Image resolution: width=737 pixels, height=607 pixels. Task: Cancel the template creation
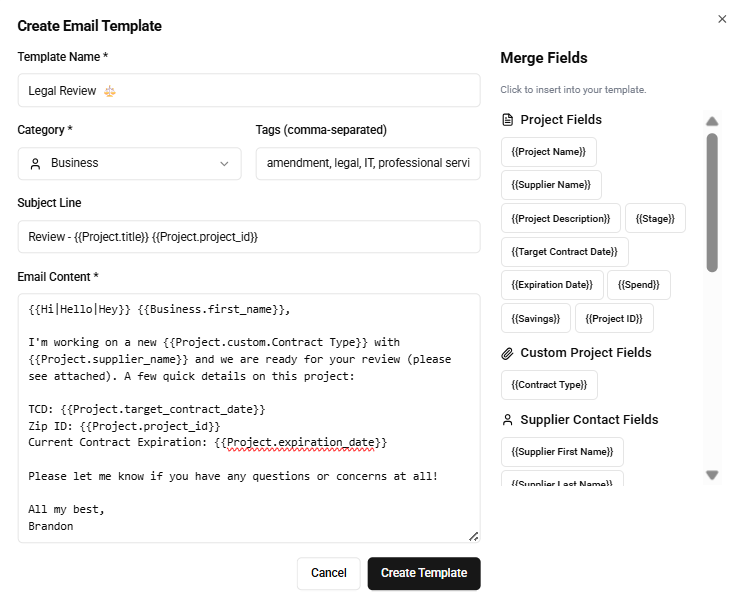pos(328,573)
